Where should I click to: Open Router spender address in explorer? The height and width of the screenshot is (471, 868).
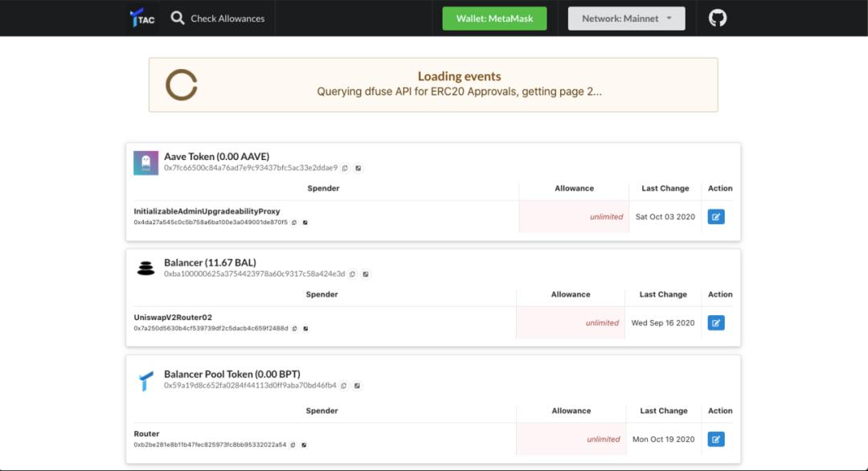pos(304,445)
